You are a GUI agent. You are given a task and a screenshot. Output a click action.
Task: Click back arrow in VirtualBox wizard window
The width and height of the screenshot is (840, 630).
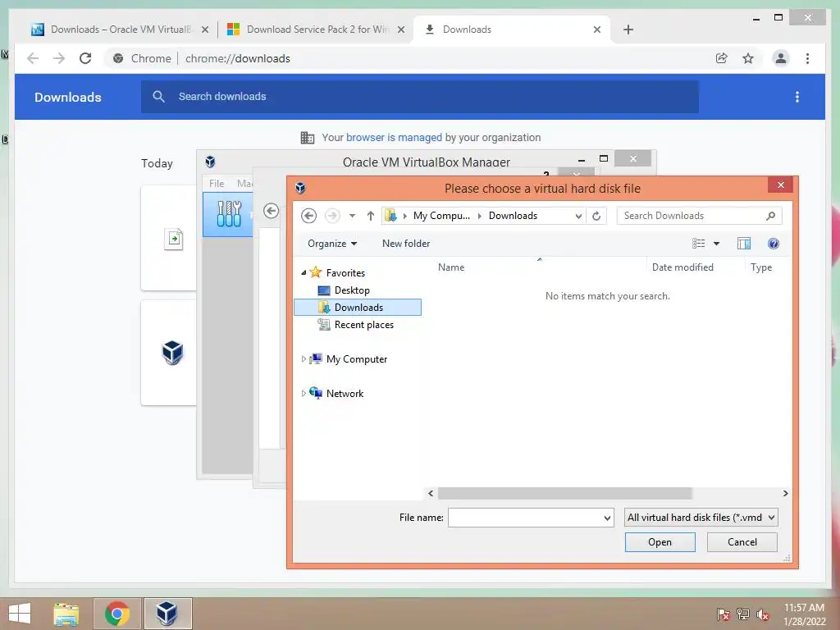click(271, 211)
